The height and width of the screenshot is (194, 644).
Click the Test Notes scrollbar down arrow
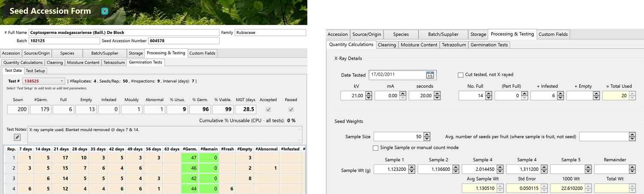(x=299, y=140)
